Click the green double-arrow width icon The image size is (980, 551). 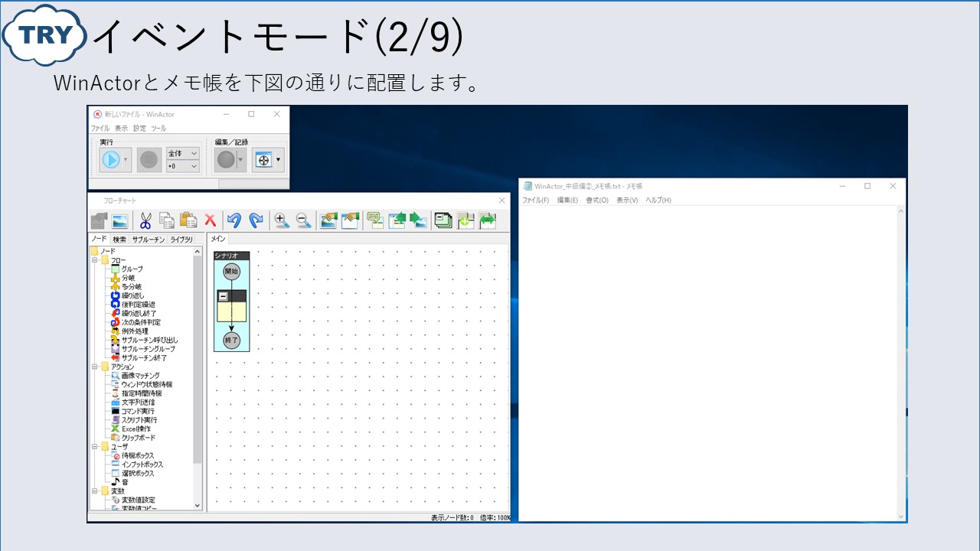488,220
